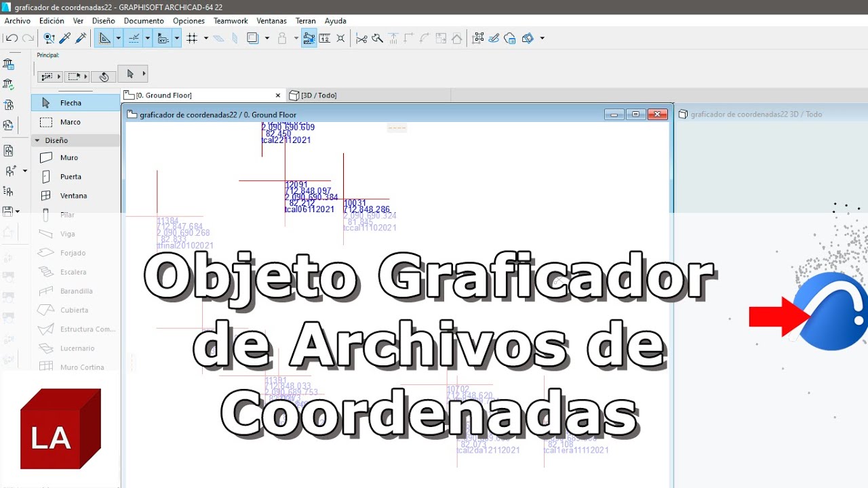868x488 pixels.
Task: Toggle the Guide Lines ruler-triangle button
Action: coord(104,39)
